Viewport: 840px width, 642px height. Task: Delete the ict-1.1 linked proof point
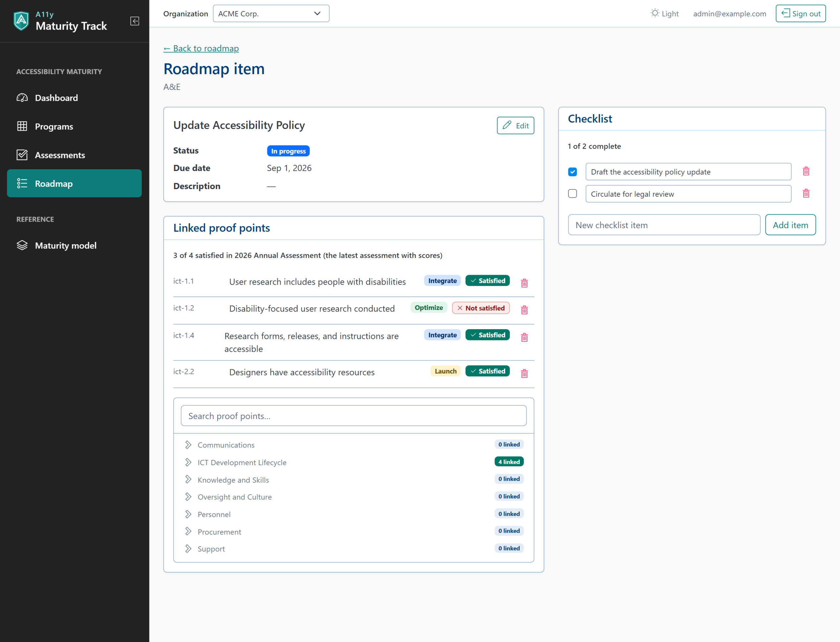point(524,283)
